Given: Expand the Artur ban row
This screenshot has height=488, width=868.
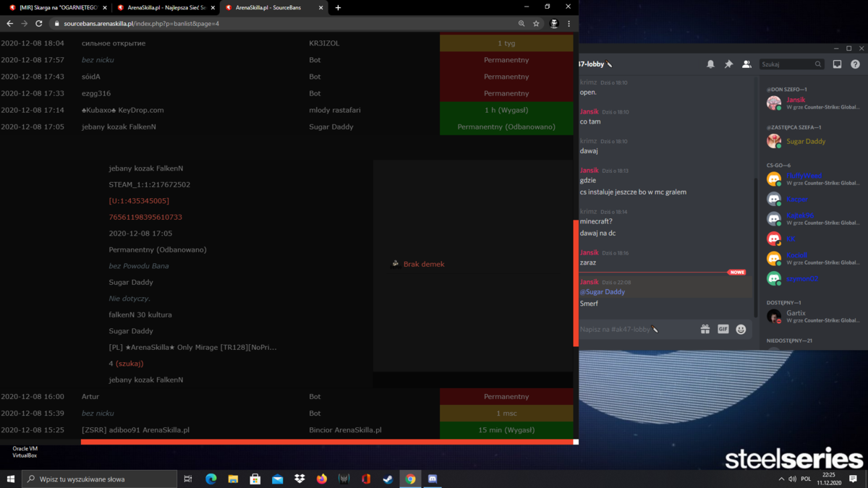Looking at the screenshot, I should (288, 396).
